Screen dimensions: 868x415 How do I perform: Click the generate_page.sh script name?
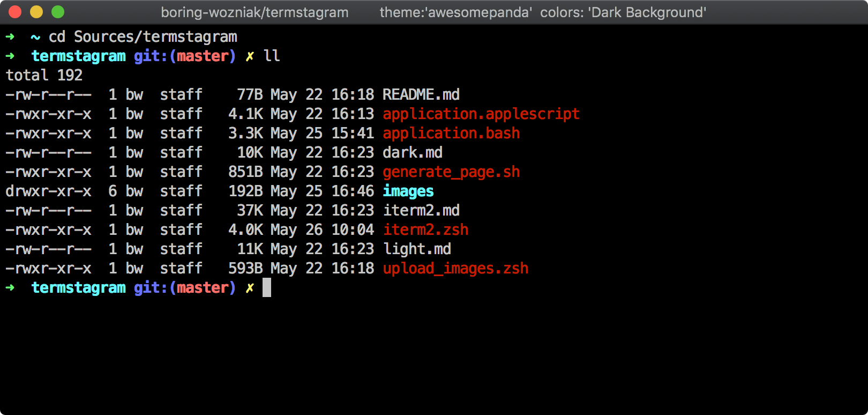[x=451, y=172]
